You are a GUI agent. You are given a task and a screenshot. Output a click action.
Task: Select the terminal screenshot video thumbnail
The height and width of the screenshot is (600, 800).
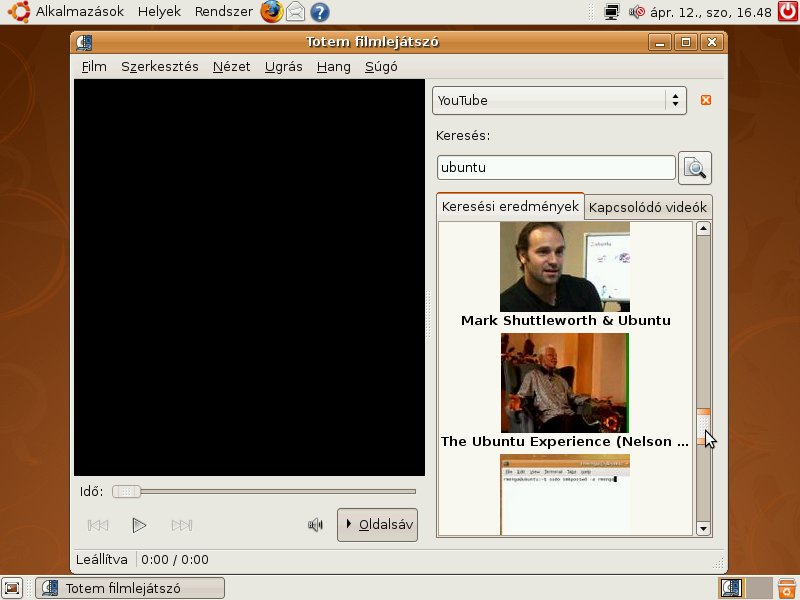tap(565, 494)
